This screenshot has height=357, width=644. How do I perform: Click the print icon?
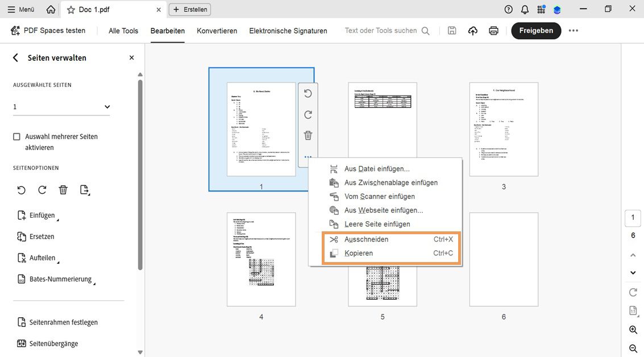coord(494,30)
